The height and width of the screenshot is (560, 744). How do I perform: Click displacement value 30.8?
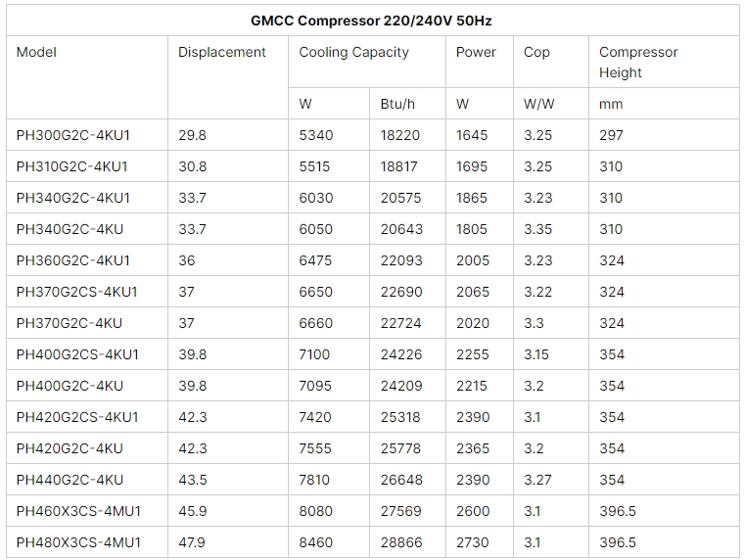(192, 166)
